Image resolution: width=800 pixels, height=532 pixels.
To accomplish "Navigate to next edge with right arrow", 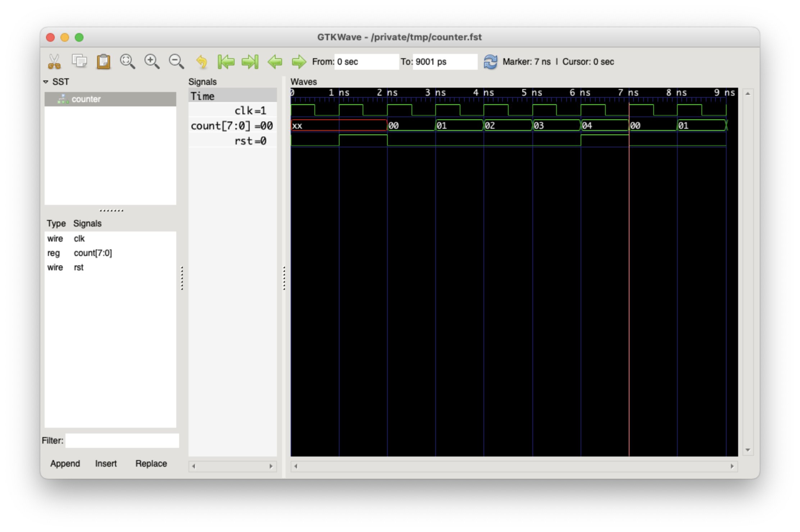I will [x=299, y=61].
